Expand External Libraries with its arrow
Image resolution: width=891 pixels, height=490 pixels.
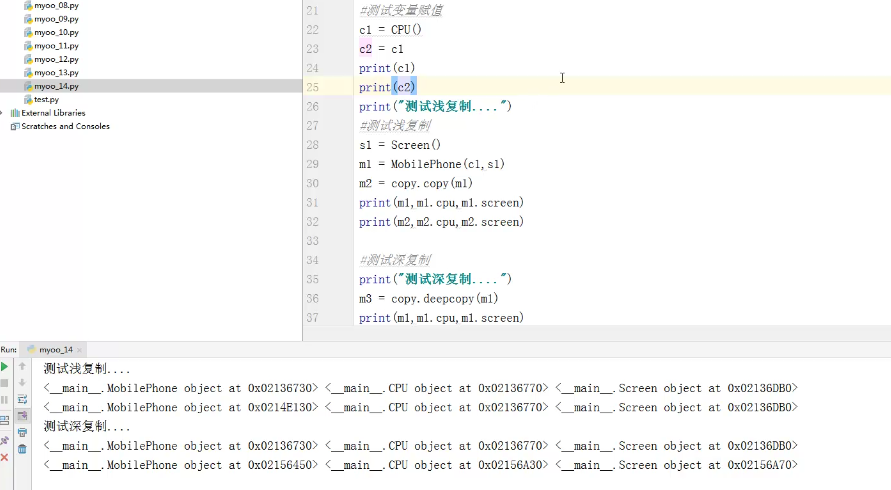(x=2, y=113)
